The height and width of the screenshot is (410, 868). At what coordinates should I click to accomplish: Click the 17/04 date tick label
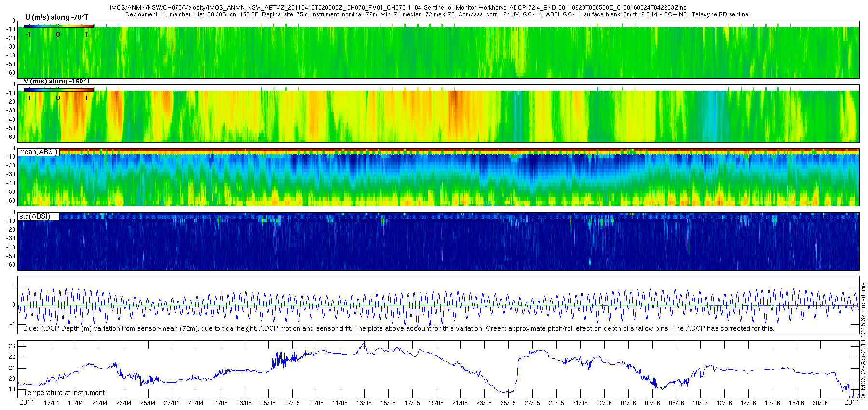click(52, 403)
